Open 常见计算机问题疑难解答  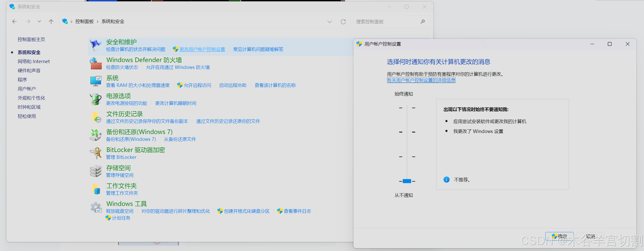[x=258, y=49]
